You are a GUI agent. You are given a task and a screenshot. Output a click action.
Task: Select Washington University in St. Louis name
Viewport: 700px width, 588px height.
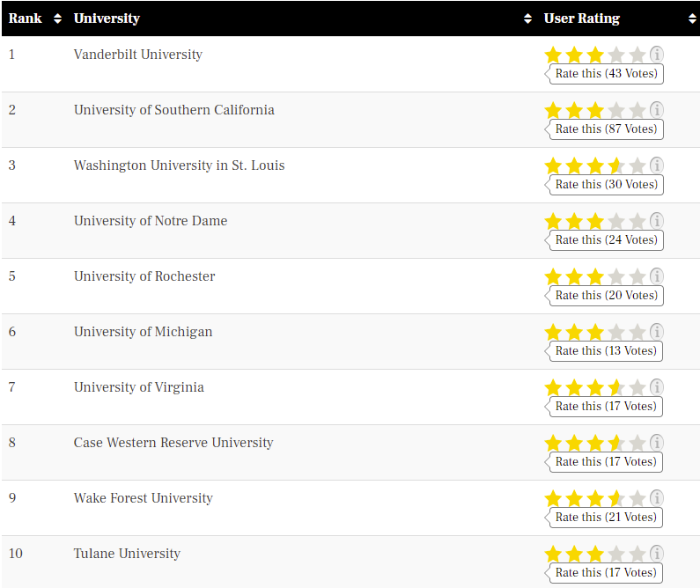(179, 165)
